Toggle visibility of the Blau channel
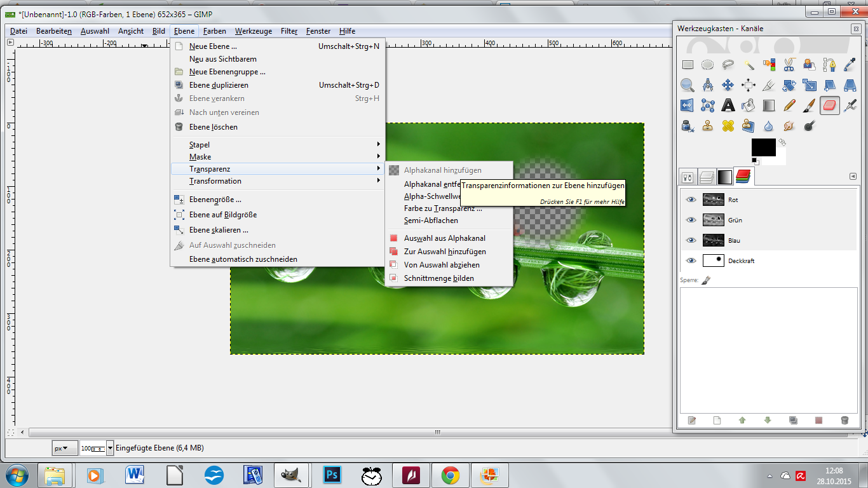 [691, 240]
